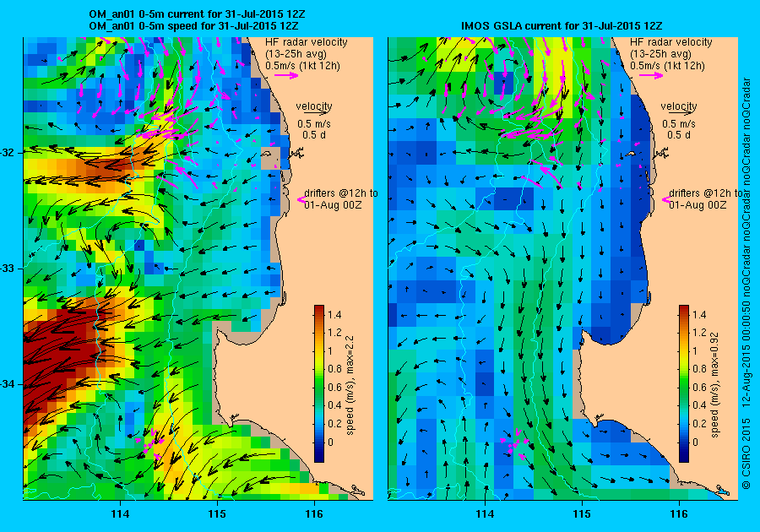760x532 pixels.
Task: Click the magenta HF radar arrow in the right map legend
Action: 651,75
